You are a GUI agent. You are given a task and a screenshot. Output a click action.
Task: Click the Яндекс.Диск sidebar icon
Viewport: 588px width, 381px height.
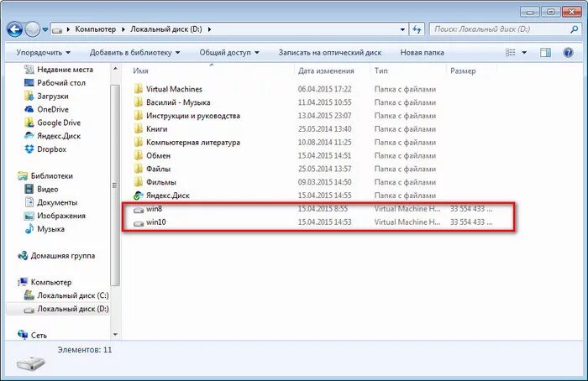(x=29, y=136)
